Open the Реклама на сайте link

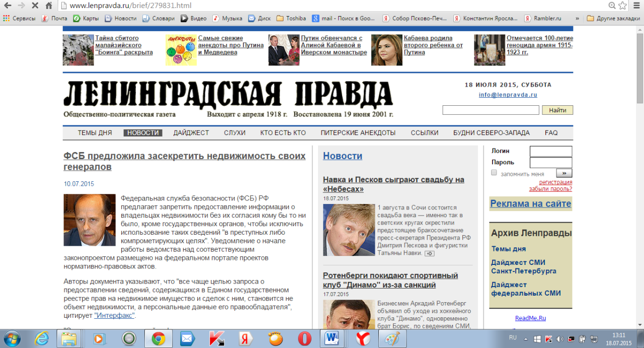[x=531, y=204]
